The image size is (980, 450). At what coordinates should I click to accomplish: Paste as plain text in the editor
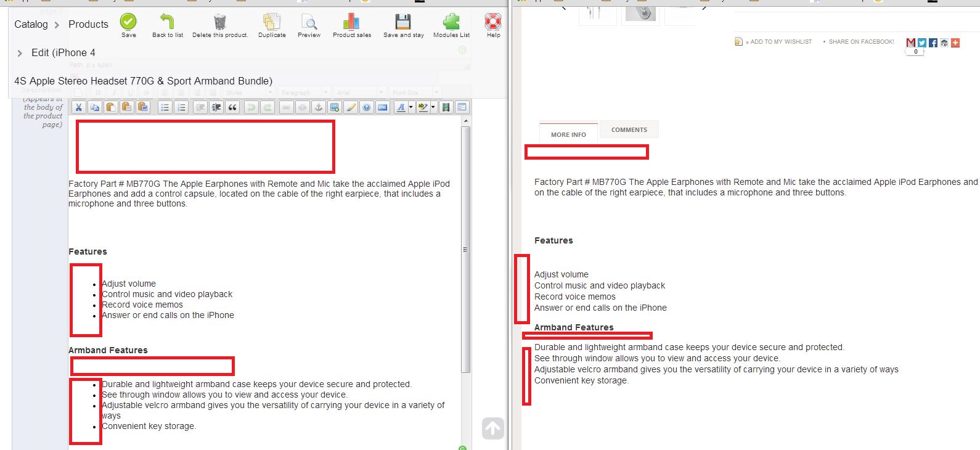[126, 107]
